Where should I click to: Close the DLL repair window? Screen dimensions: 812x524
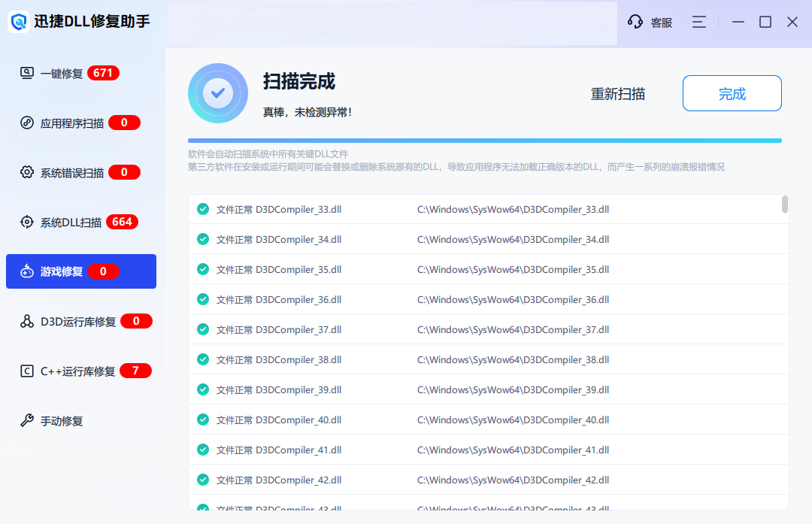click(x=792, y=22)
